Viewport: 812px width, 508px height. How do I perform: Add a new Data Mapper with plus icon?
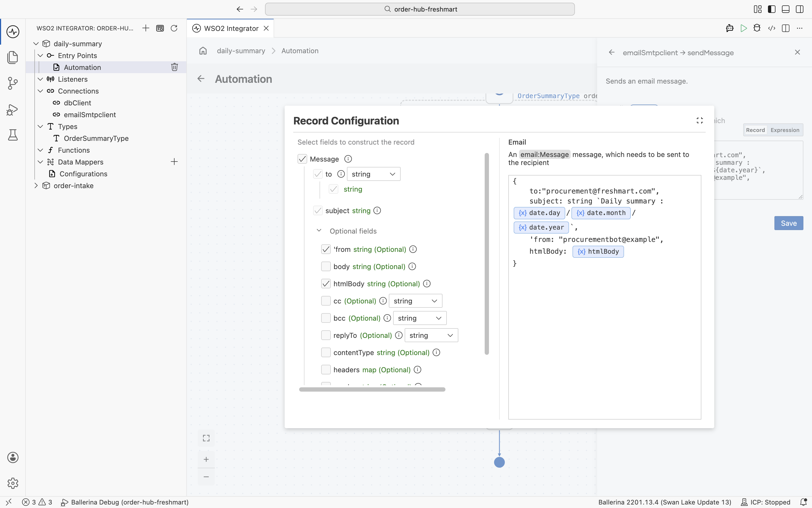174,162
